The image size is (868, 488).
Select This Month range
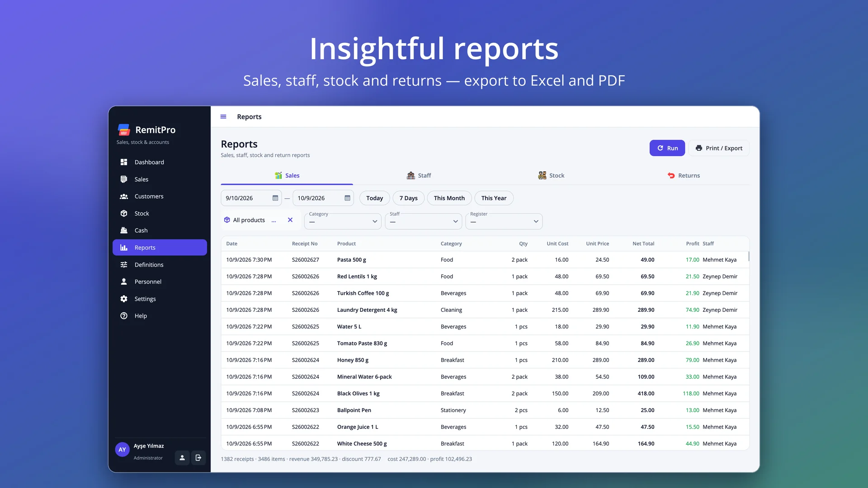[449, 198]
